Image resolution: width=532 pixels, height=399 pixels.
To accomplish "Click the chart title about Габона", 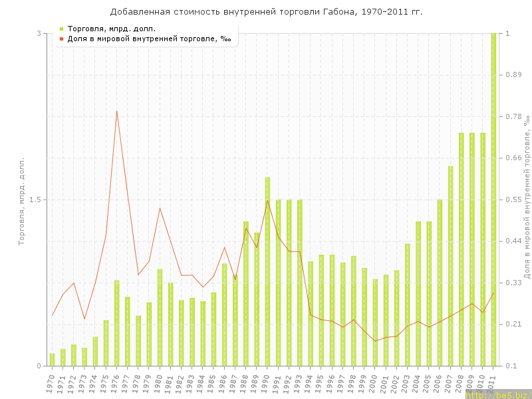I will 266,12.
